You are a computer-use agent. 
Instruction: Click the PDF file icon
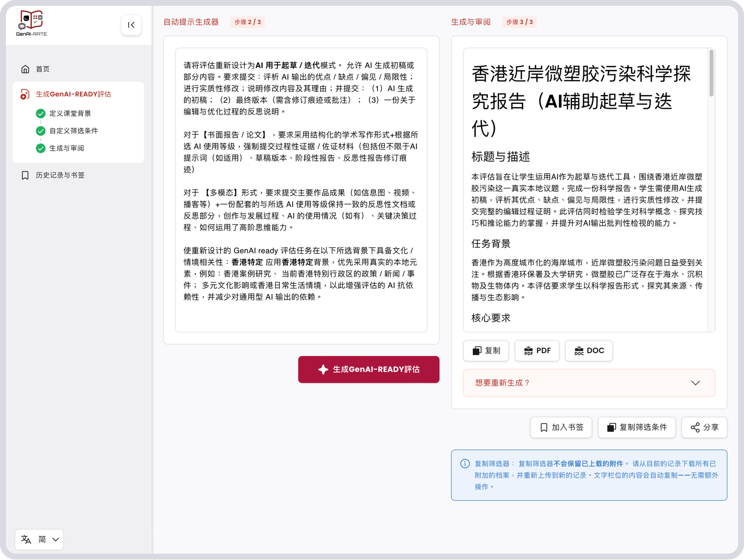[x=528, y=350]
